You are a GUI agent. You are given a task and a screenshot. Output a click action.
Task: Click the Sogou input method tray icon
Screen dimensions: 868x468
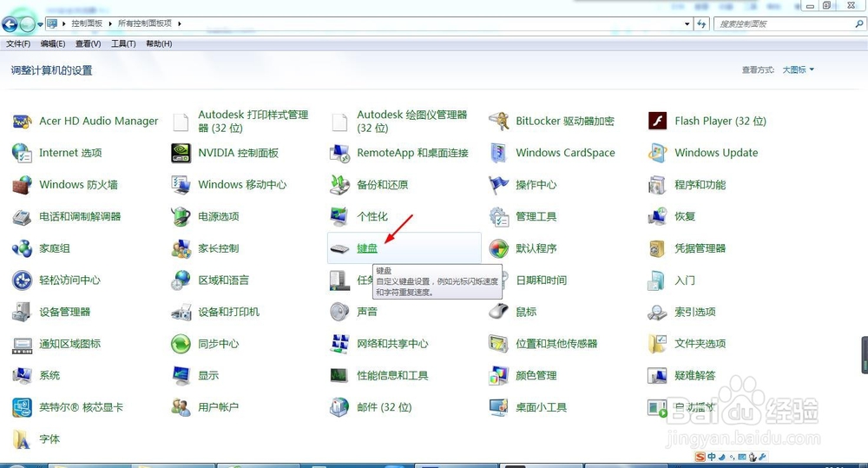coord(700,457)
